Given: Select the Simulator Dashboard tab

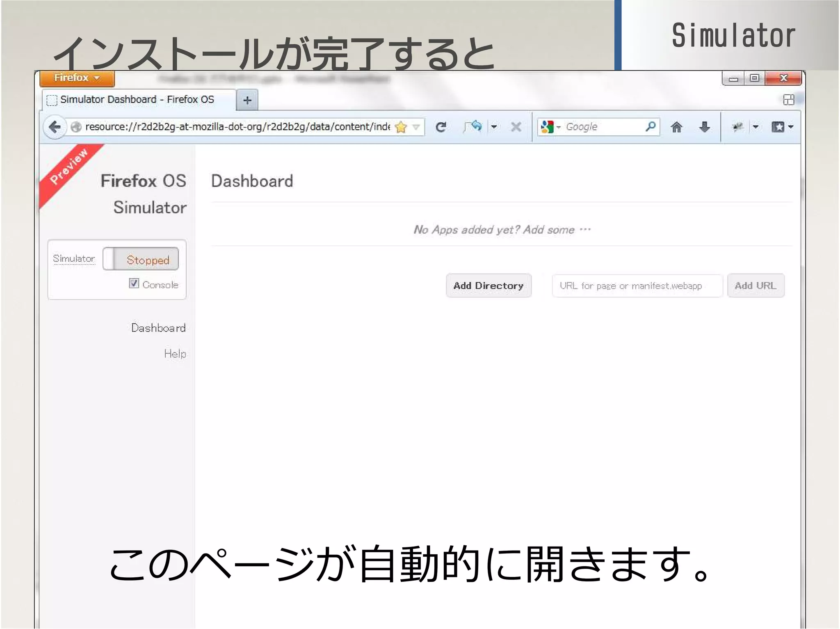Looking at the screenshot, I should coord(139,100).
